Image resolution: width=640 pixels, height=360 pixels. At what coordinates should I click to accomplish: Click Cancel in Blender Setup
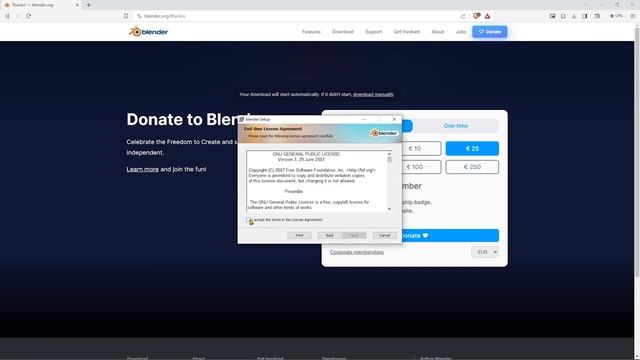(384, 236)
